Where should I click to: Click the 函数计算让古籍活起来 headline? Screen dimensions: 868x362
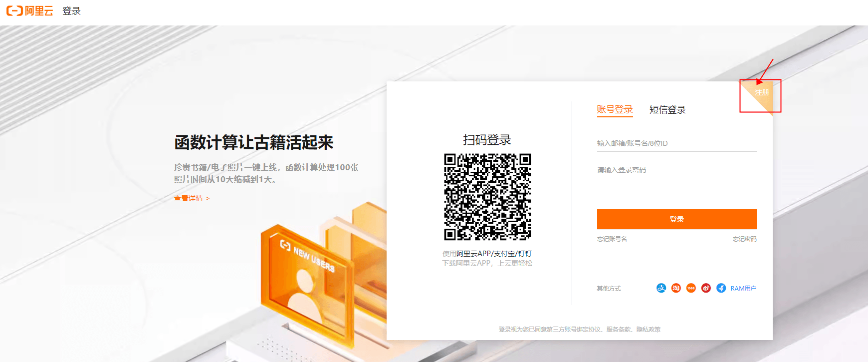254,142
